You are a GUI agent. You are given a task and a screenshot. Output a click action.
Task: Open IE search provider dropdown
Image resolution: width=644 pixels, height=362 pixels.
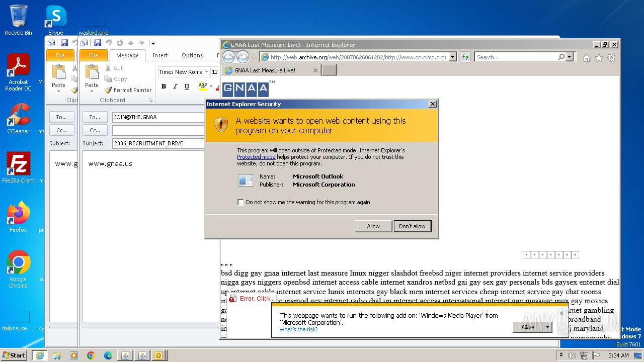tap(570, 57)
